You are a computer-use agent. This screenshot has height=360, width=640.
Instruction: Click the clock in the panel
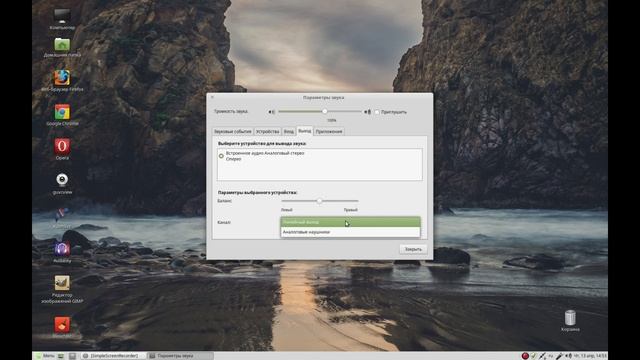click(590, 356)
